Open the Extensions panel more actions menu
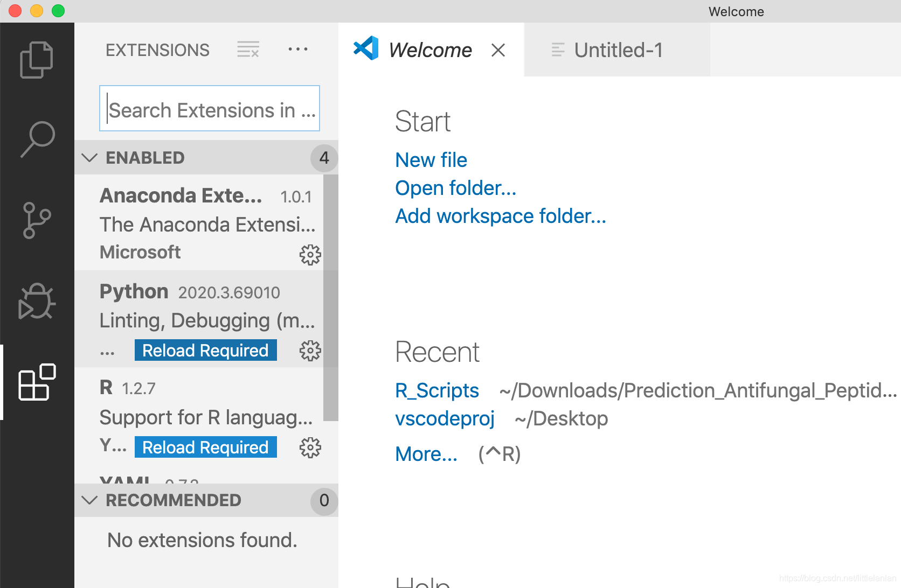Viewport: 901px width, 588px height. point(297,50)
